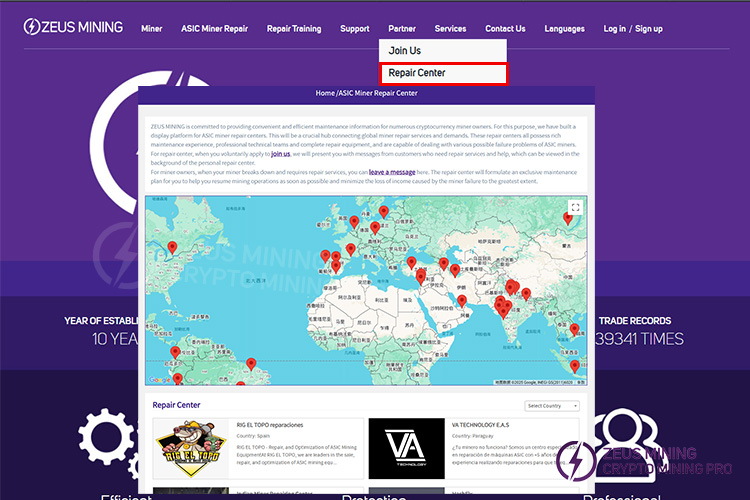
Task: Open the ASIC Miner Repair menu
Action: coord(214,29)
